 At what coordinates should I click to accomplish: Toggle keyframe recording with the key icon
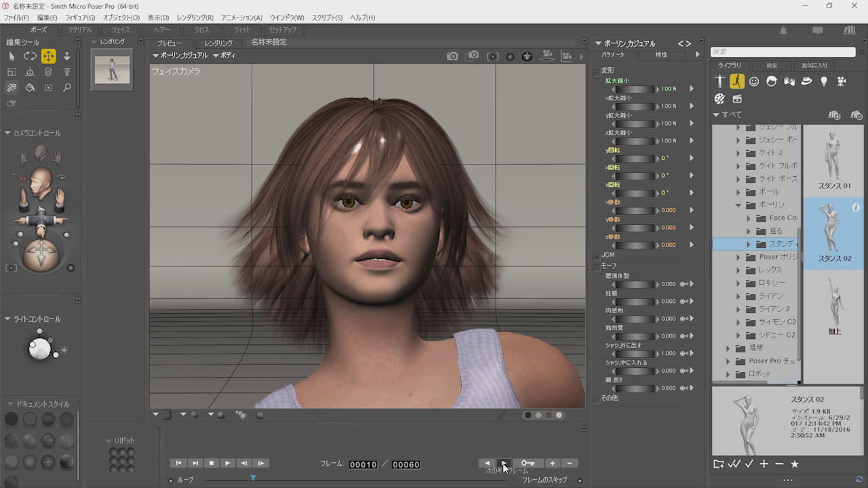coord(528,464)
